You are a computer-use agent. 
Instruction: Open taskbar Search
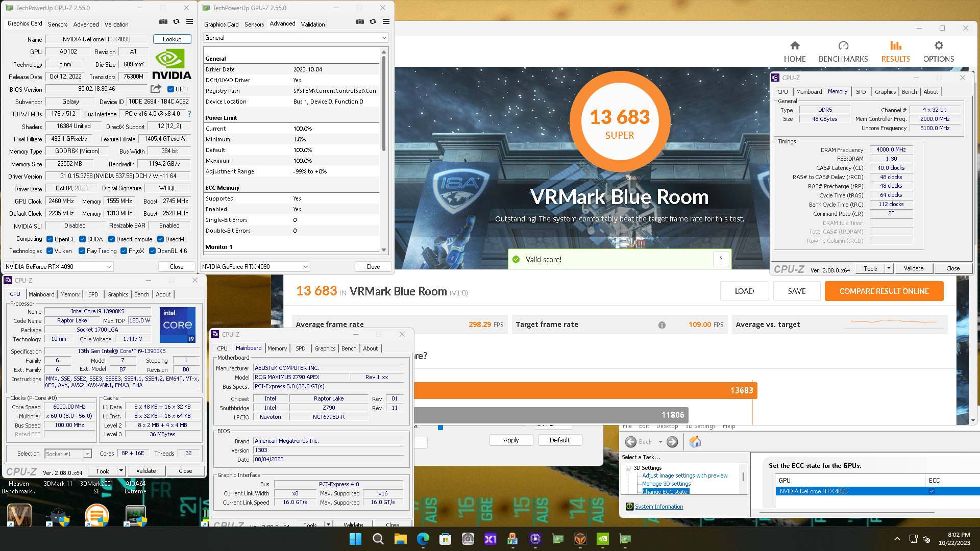pos(378,539)
